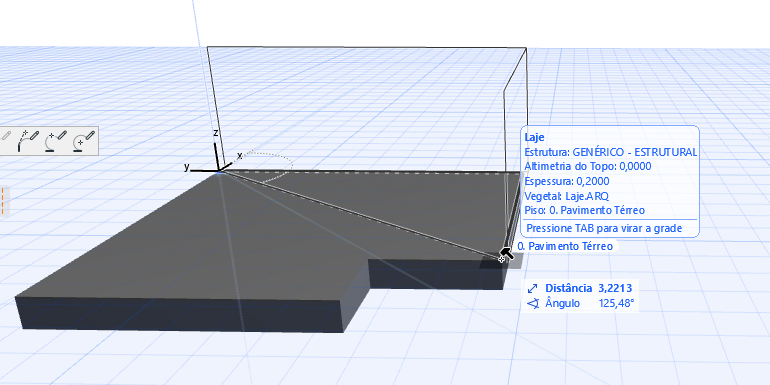Viewport: 770px width, 385px height.
Task: Click the Distância label in the tracker
Action: tap(568, 288)
